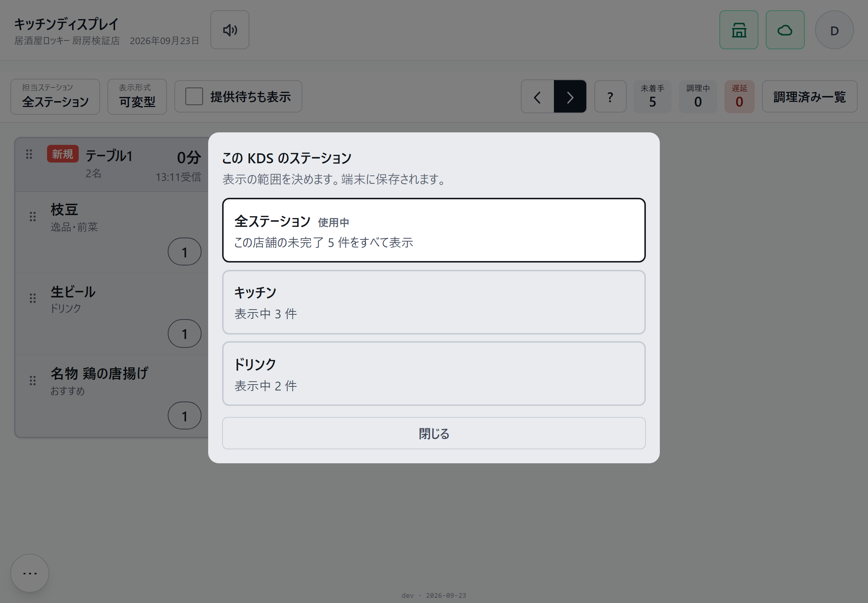This screenshot has width=868, height=603.
Task: Go to previous page arrow
Action: (537, 97)
